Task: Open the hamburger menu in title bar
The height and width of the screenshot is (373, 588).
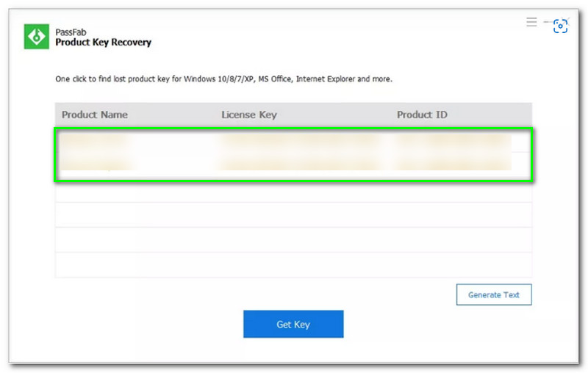Action: coord(531,23)
